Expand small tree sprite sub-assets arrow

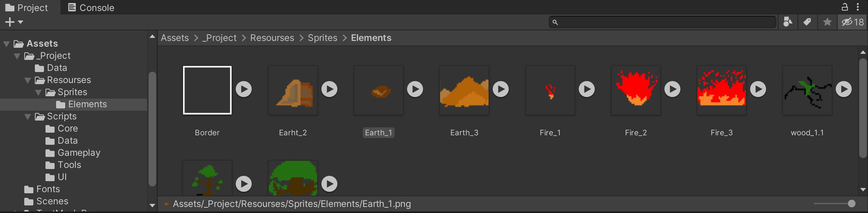[244, 184]
